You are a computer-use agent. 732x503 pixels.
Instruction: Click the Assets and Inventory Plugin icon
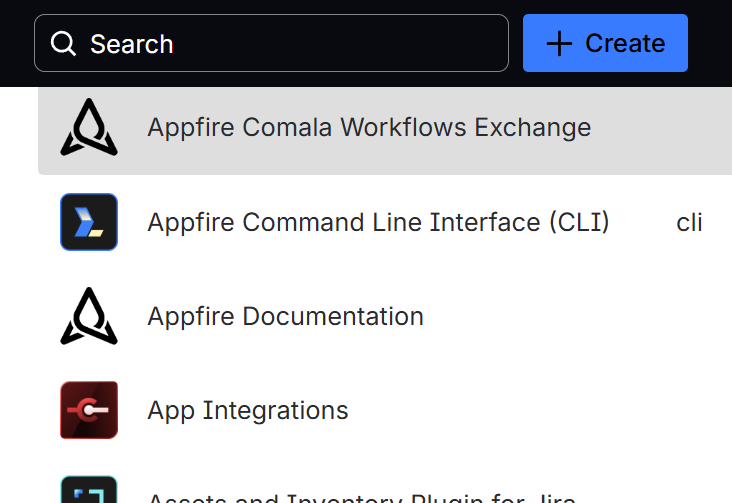[89, 489]
